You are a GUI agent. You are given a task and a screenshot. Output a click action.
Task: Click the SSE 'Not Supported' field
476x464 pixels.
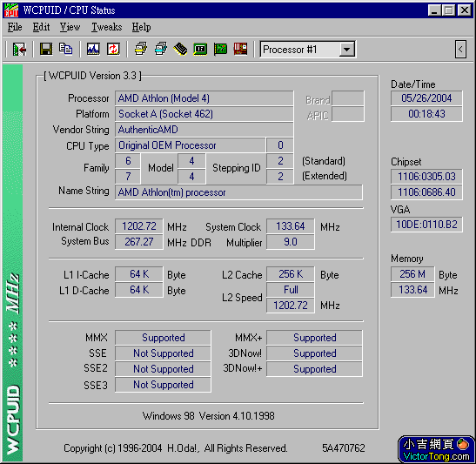pos(163,353)
